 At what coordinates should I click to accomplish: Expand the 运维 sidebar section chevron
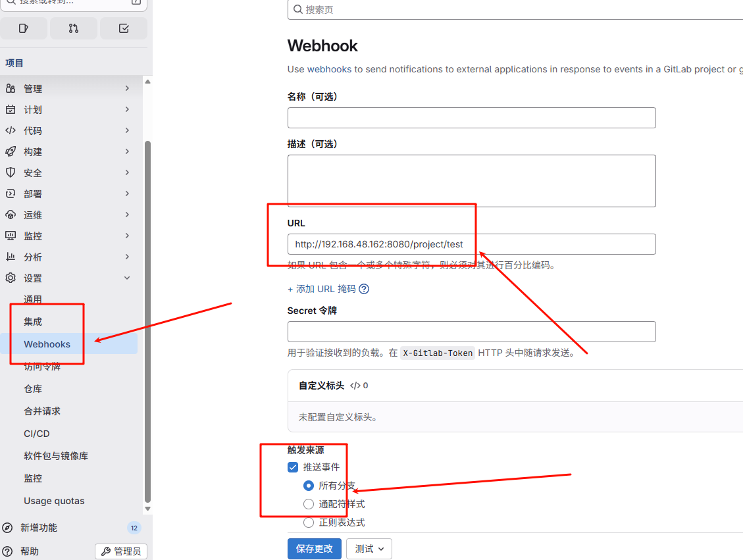[127, 215]
